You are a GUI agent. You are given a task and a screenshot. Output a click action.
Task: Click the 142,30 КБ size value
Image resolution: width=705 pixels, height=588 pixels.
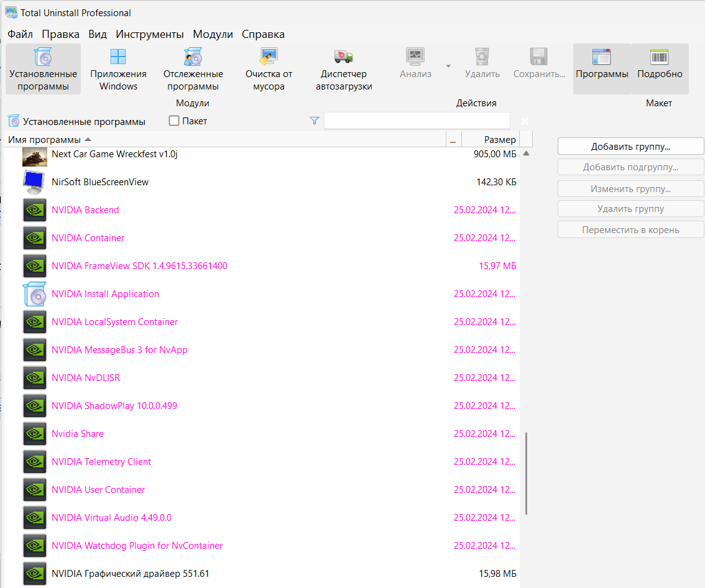pyautogui.click(x=496, y=182)
